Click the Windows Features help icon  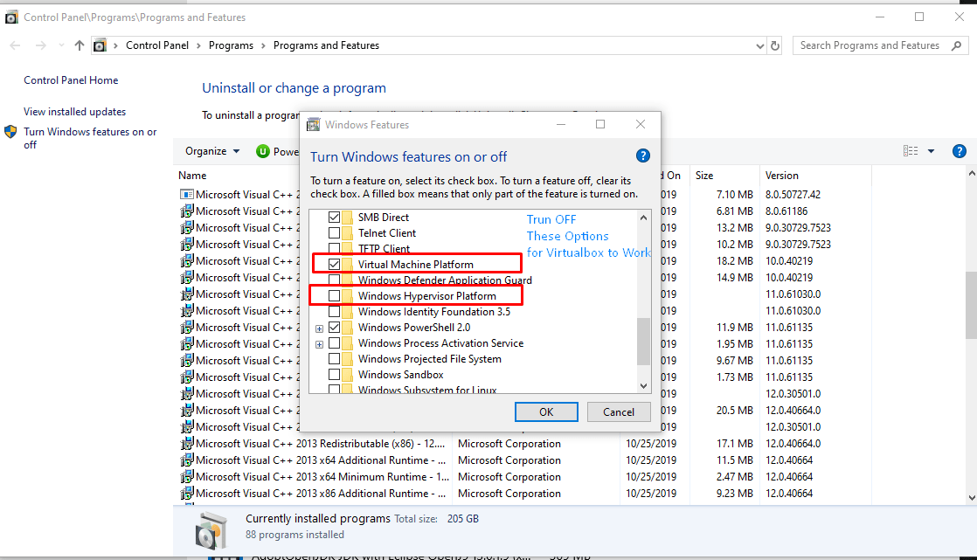[x=643, y=156]
